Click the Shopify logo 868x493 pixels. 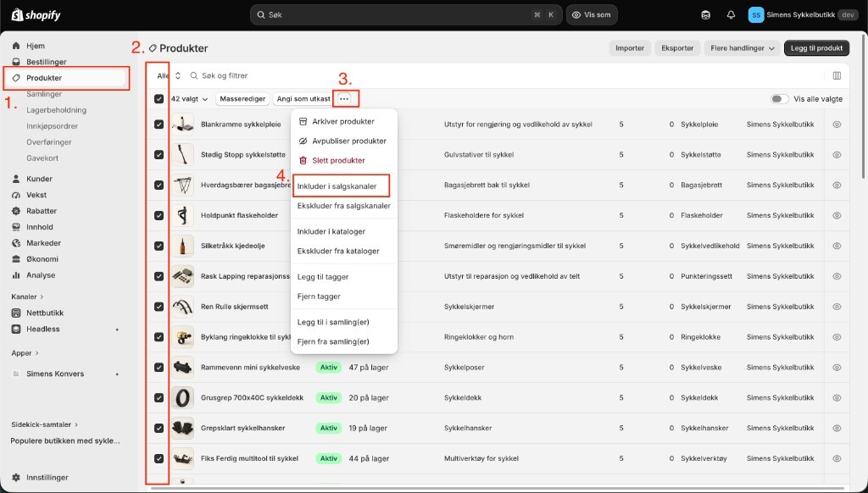click(x=36, y=15)
